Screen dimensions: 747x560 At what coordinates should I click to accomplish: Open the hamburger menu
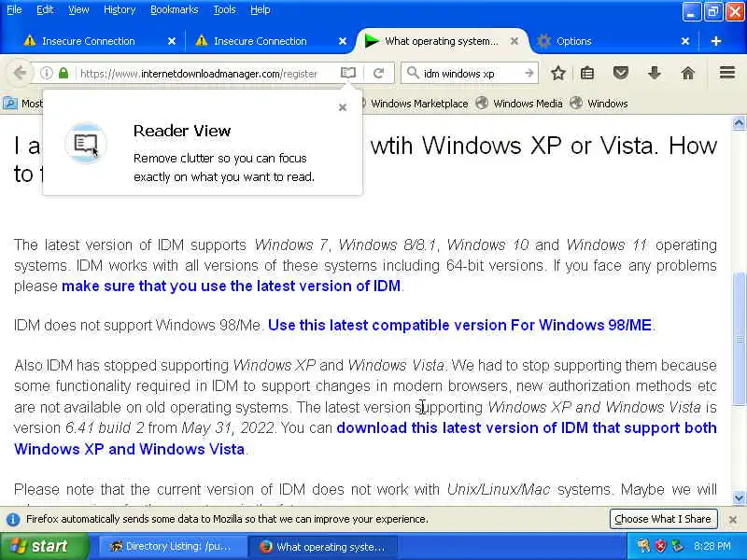point(727,73)
